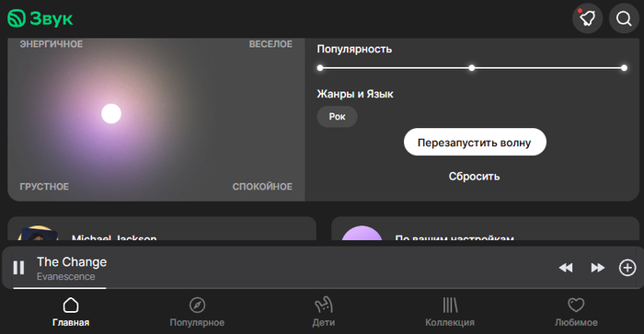The height and width of the screenshot is (334, 644).
Task: Set Популярность slider to rightmost point
Action: click(x=624, y=68)
